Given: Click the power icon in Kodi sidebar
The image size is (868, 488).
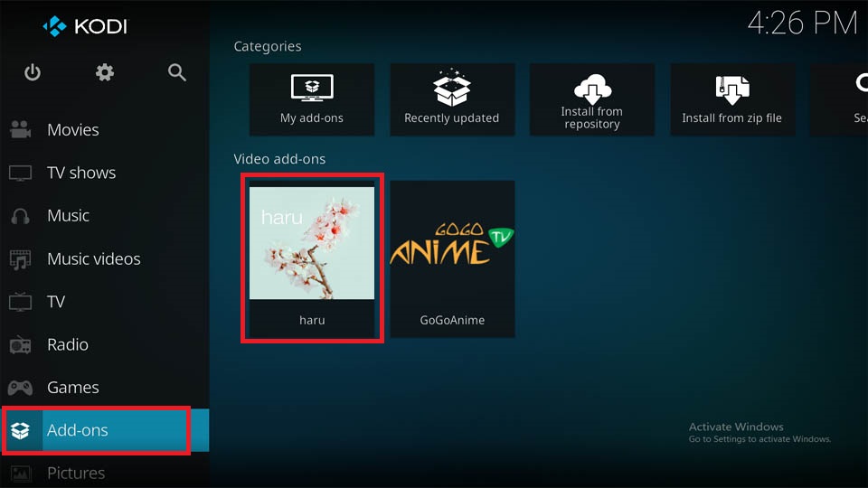Looking at the screenshot, I should coord(33,72).
